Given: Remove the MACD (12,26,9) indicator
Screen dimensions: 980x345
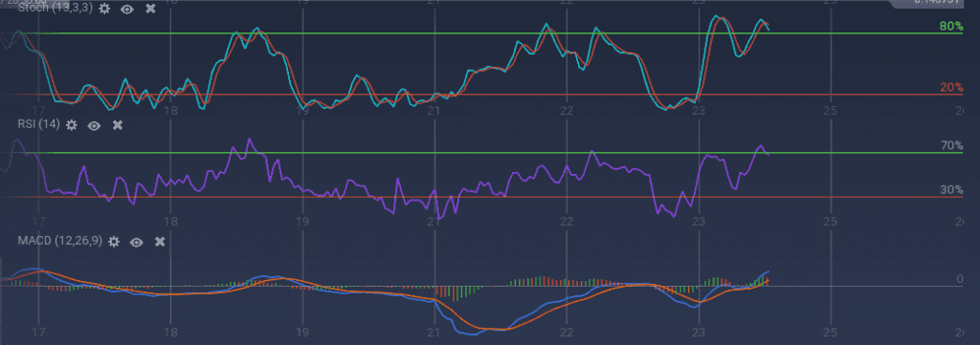Looking at the screenshot, I should tap(160, 242).
